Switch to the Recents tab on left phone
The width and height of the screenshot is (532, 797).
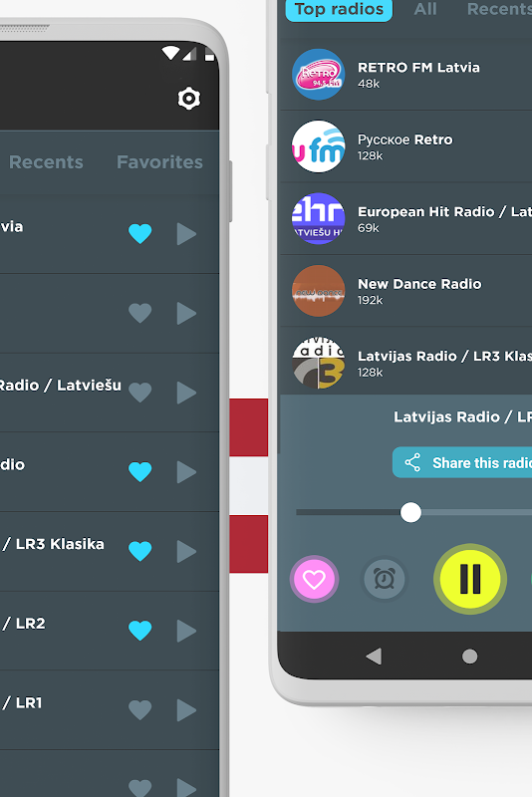46,162
